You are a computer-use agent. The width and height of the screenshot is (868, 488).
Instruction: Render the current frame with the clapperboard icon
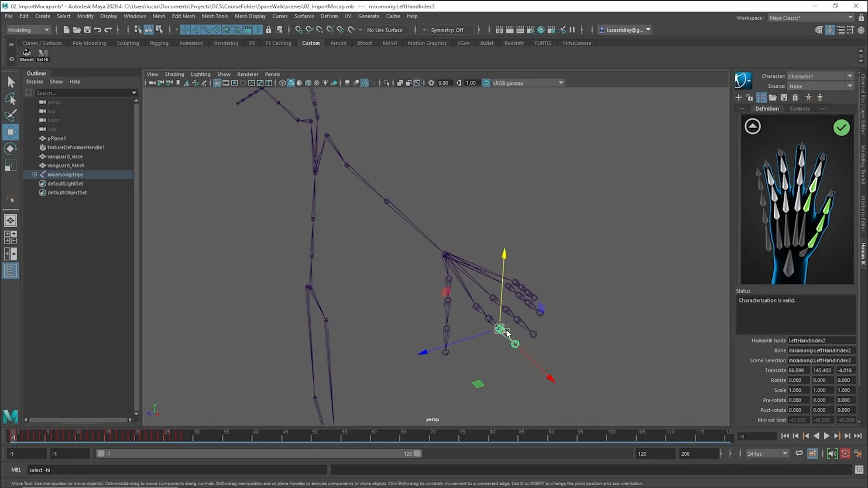point(509,29)
